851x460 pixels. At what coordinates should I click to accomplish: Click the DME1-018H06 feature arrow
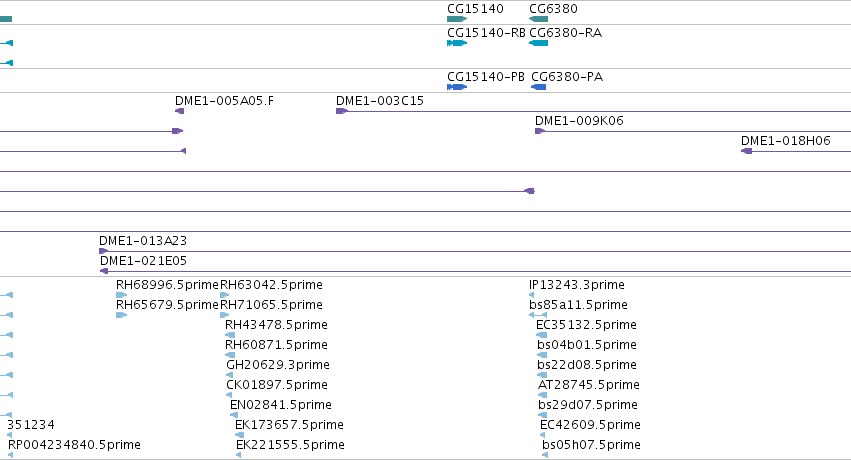pyautogui.click(x=747, y=151)
